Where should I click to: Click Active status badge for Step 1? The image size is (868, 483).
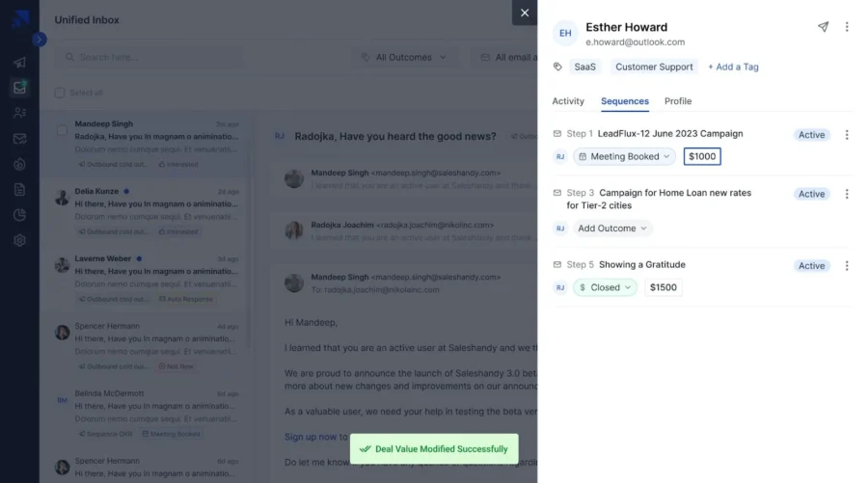(x=811, y=135)
